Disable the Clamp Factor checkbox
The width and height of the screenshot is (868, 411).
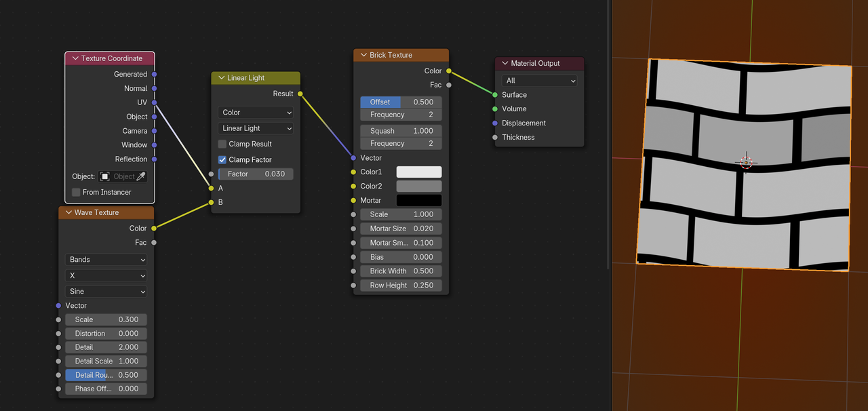pyautogui.click(x=222, y=159)
